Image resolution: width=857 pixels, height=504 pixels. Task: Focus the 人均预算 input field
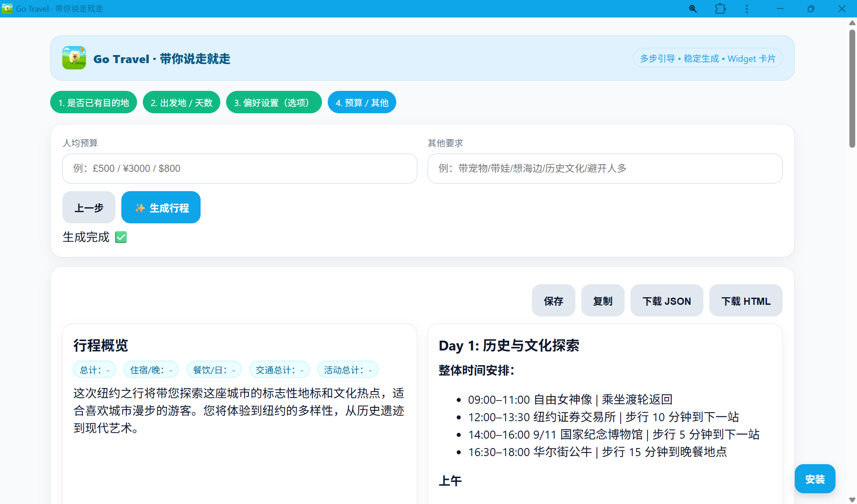(240, 168)
